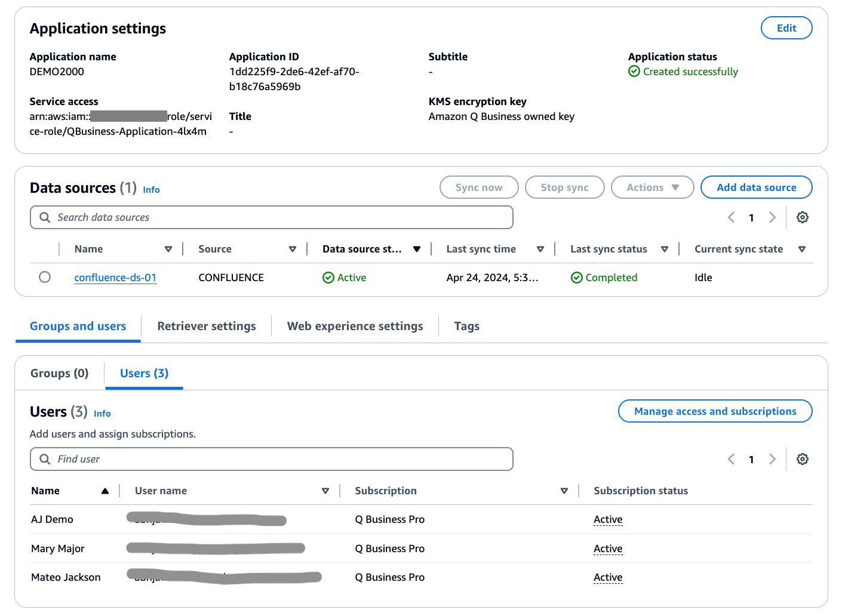842x616 pixels.
Task: Click the Idle current sync state cell
Action: [x=703, y=278]
